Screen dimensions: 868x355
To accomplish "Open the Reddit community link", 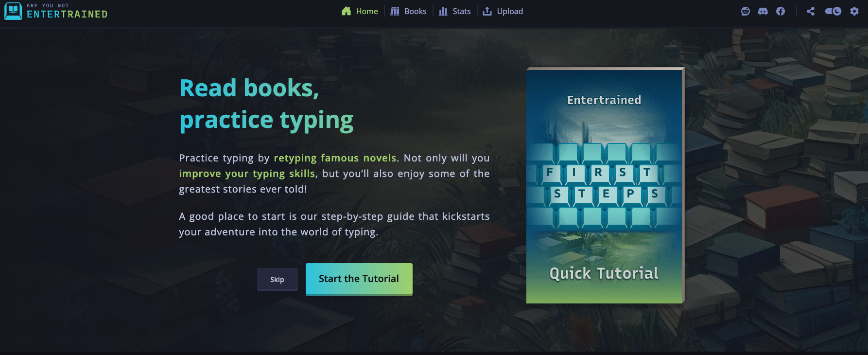I will [x=746, y=11].
